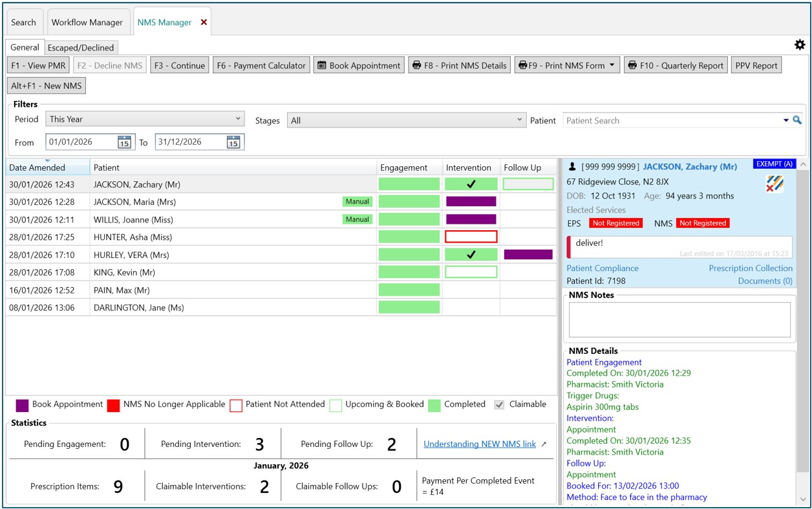The image size is (812, 509).
Task: Click Zachary Jackson's checked Intervention cell
Action: click(471, 184)
